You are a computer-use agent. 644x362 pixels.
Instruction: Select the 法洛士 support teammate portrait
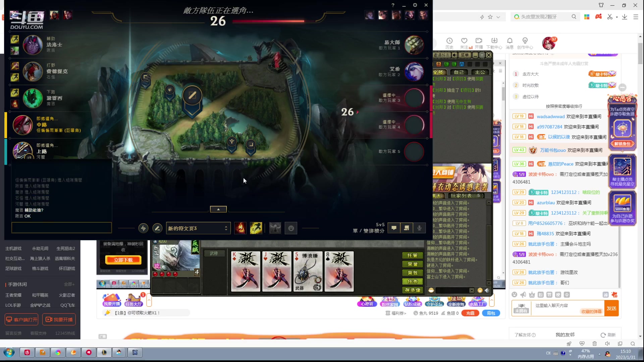coord(33,45)
